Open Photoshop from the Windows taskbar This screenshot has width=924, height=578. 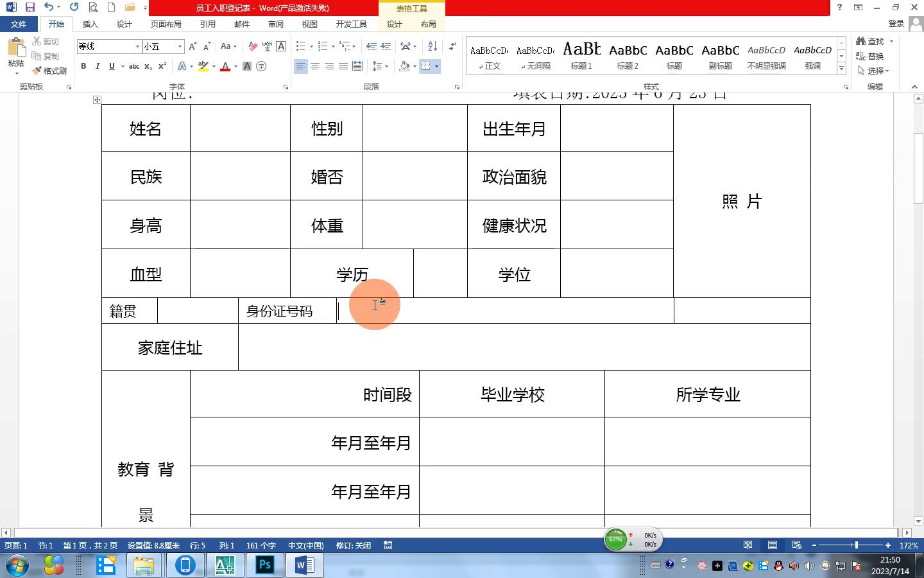tap(264, 565)
